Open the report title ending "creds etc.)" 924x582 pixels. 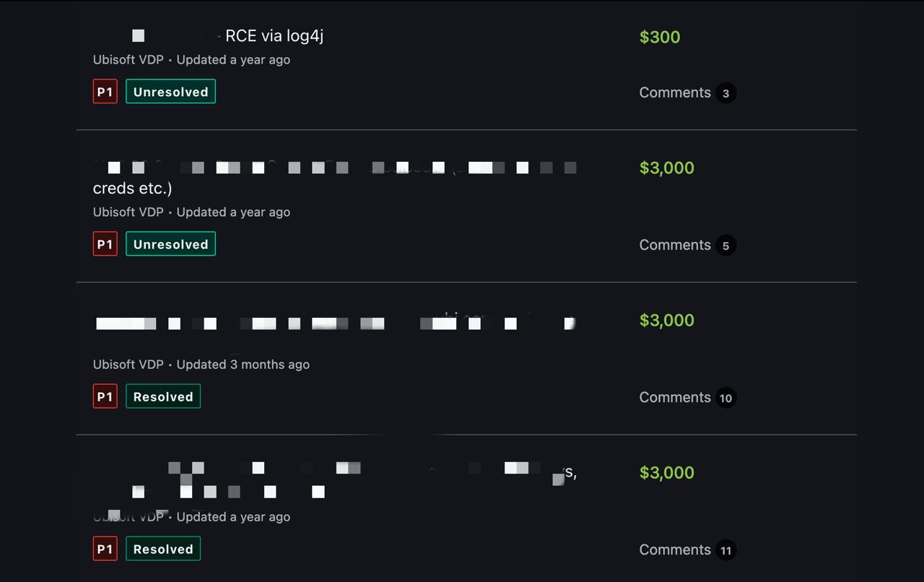pos(132,188)
